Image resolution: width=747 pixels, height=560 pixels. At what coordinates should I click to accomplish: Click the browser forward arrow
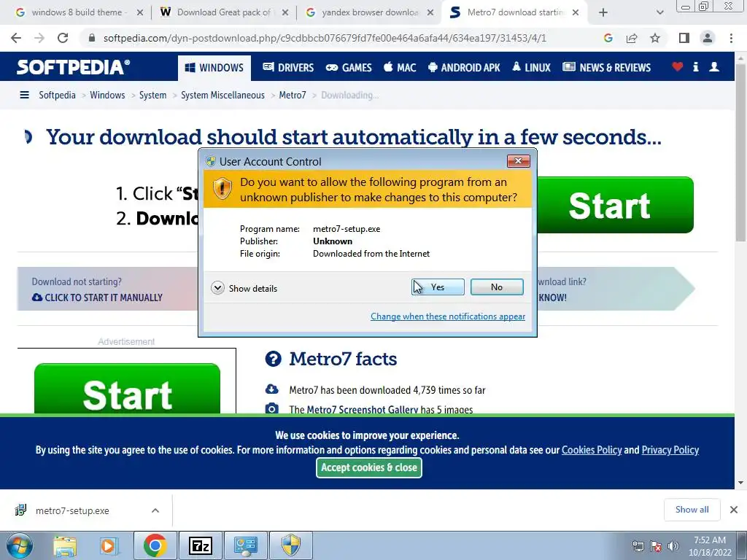tap(39, 38)
